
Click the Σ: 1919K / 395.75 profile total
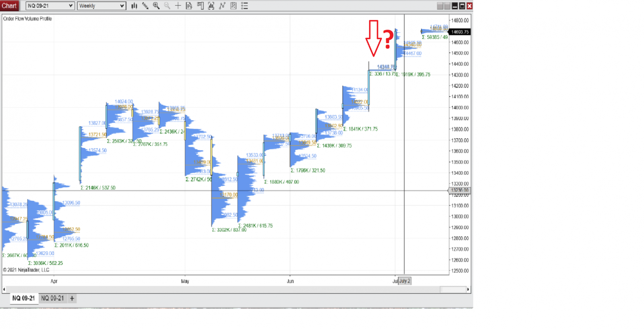(413, 75)
